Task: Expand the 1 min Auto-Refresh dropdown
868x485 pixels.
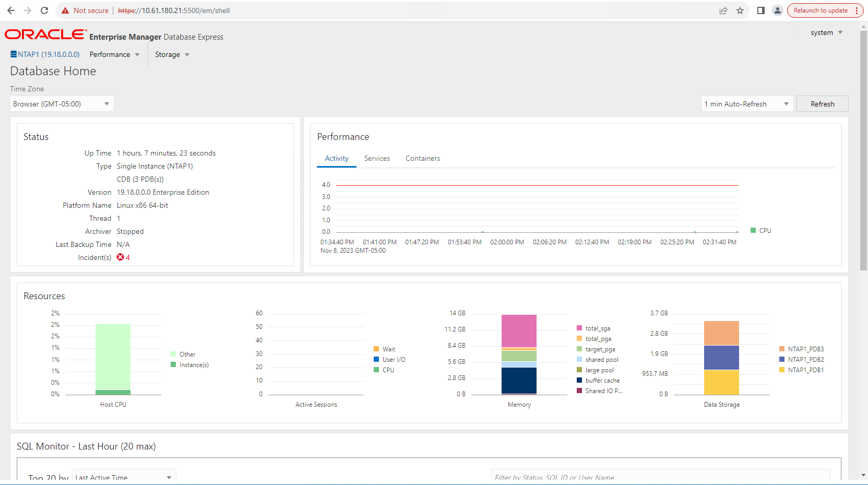Action: (746, 104)
